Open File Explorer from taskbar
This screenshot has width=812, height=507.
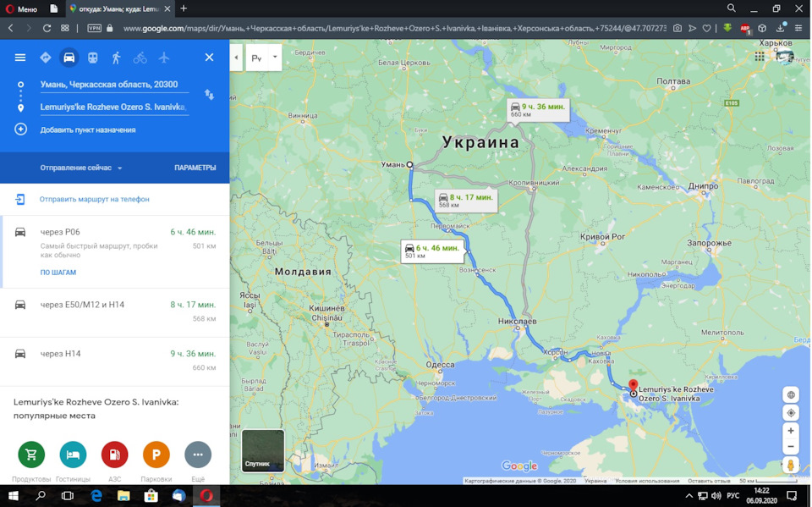coord(123,496)
